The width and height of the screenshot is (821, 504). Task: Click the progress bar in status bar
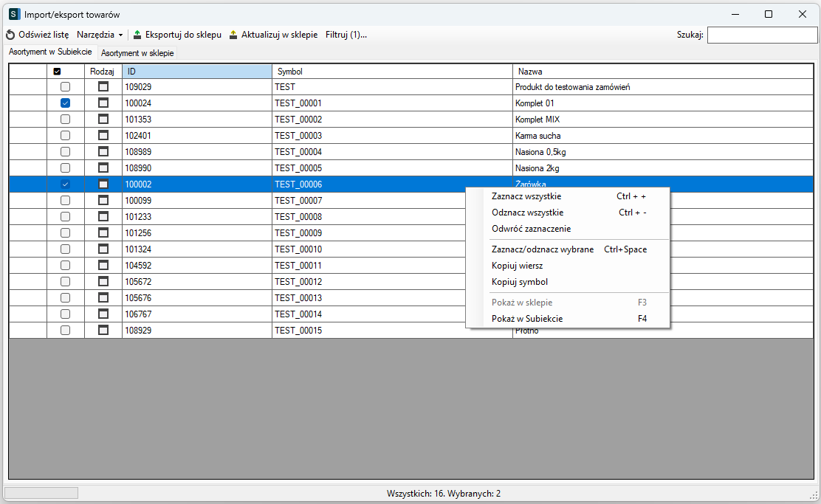(41, 493)
